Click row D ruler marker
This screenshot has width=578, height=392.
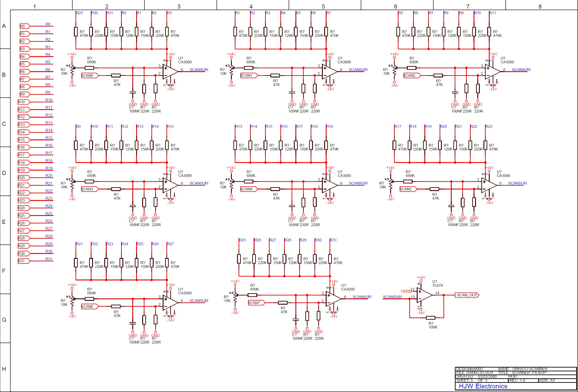coord(4,173)
